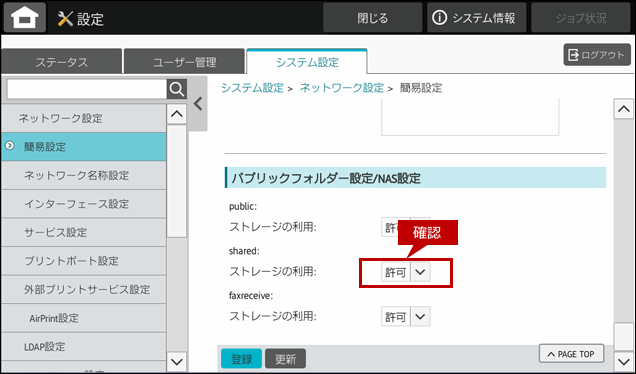Click the ログアウト logout button
The width and height of the screenshot is (636, 374).
point(597,55)
